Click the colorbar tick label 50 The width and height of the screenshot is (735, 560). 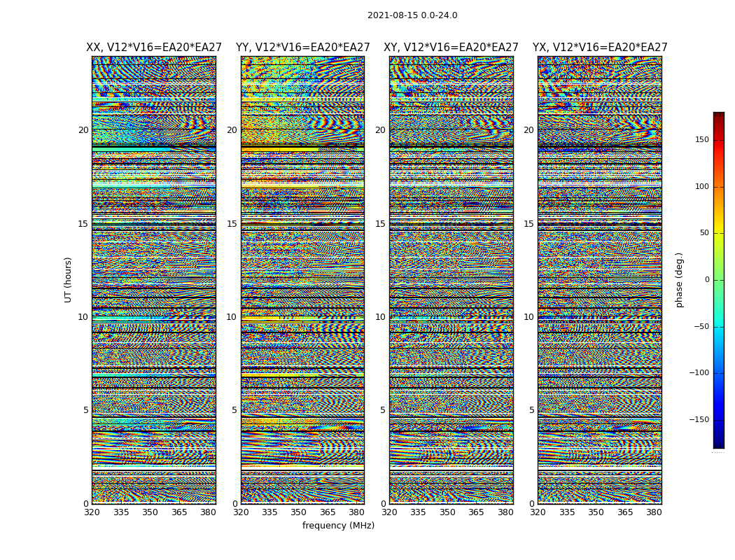(x=704, y=233)
